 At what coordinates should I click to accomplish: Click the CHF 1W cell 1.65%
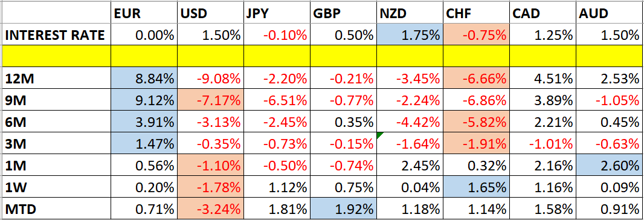pyautogui.click(x=477, y=187)
